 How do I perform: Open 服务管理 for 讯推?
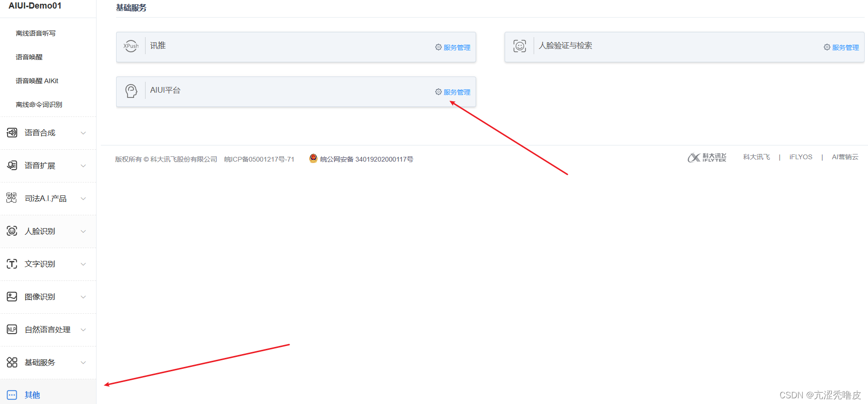457,48
